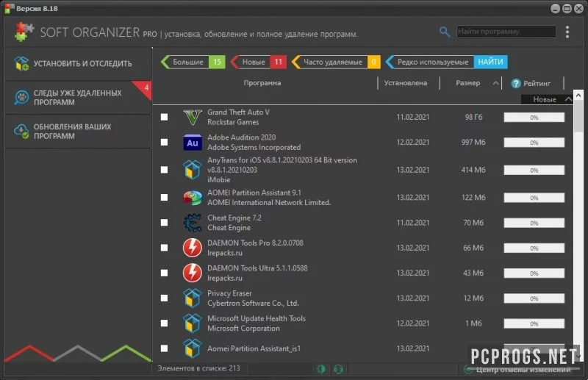Open Следы уже удаленных программ section
This screenshot has width=588, height=380.
[78, 98]
